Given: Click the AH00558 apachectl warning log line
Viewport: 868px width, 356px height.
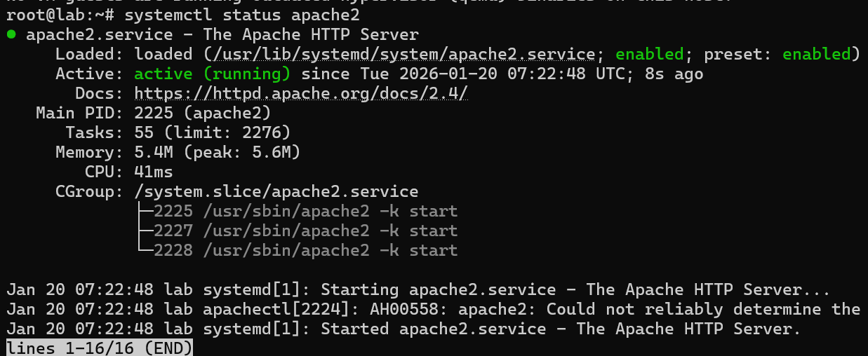Looking at the screenshot, I should point(433,309).
